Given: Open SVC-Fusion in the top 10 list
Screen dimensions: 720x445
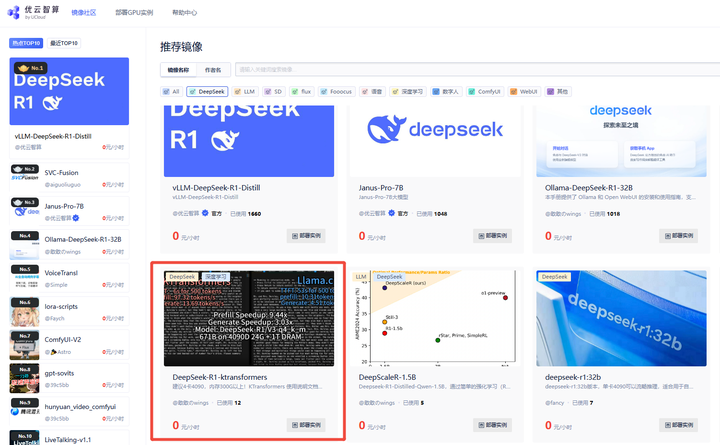Looking at the screenshot, I should click(x=62, y=173).
